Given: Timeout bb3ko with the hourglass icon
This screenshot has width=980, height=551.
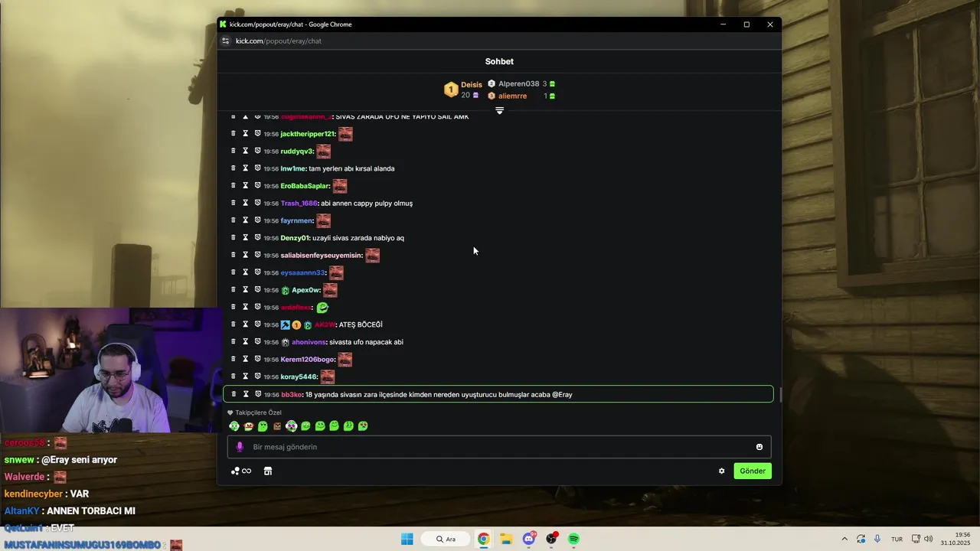Looking at the screenshot, I should 246,394.
